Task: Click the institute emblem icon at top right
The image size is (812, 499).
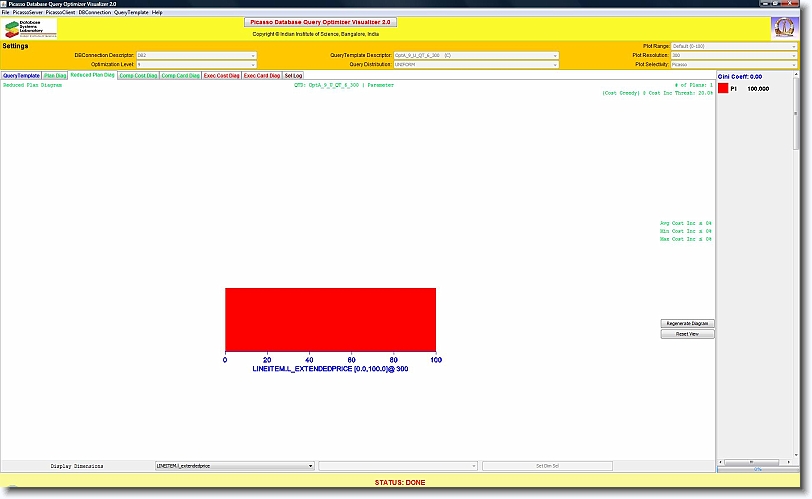Action: 784,28
